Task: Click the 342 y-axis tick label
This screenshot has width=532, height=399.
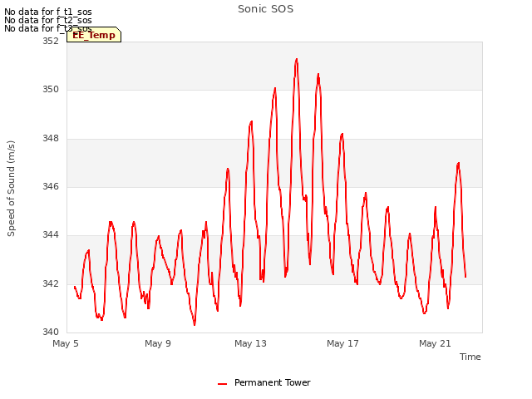Action: (x=51, y=283)
